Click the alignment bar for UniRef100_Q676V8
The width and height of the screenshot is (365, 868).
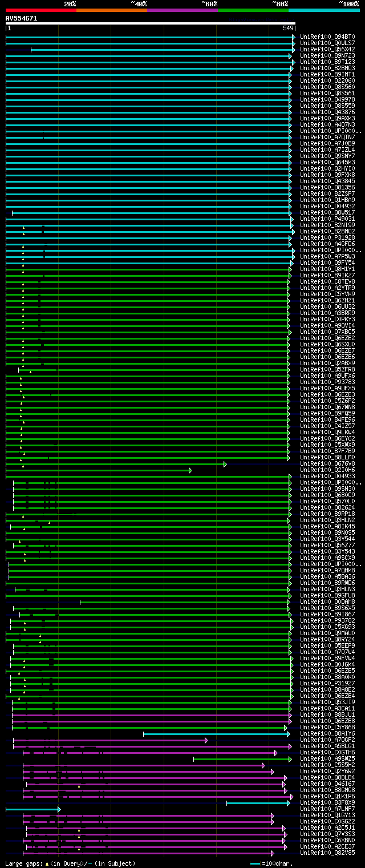116,464
